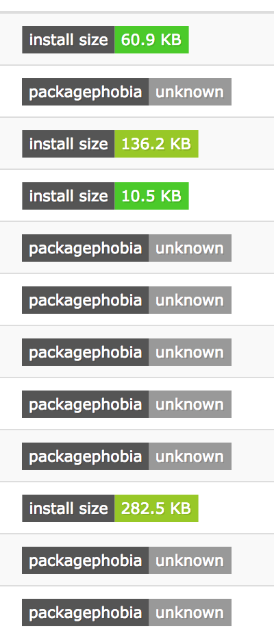Click the unknown value just below 10.5 KB badge
The image size is (274, 644).
[x=190, y=248]
